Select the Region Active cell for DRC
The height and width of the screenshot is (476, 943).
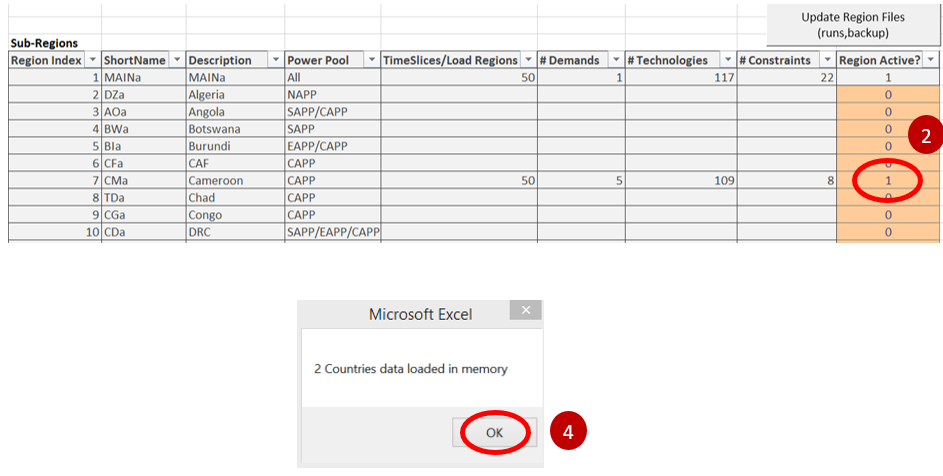click(x=888, y=232)
